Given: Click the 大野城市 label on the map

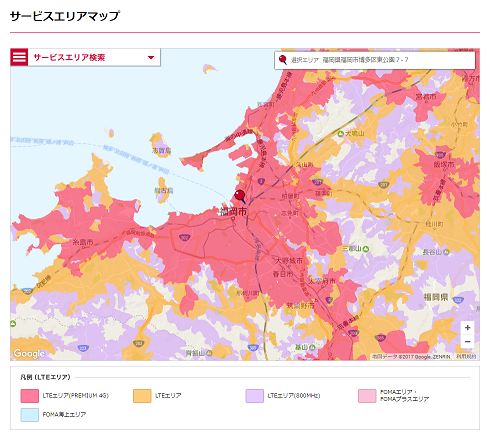Looking at the screenshot, I should [289, 260].
